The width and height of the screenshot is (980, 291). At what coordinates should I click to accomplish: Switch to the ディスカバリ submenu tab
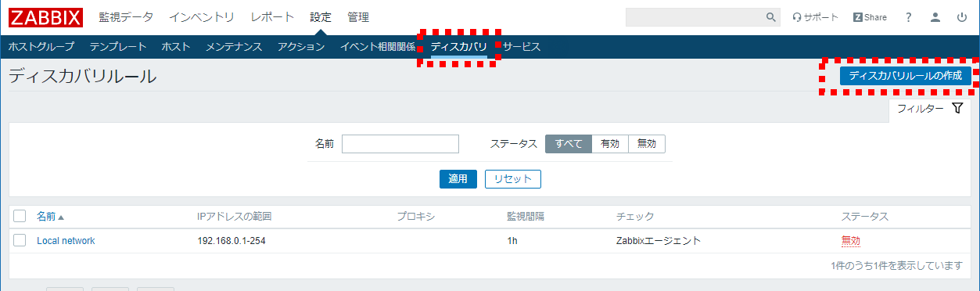pyautogui.click(x=458, y=47)
